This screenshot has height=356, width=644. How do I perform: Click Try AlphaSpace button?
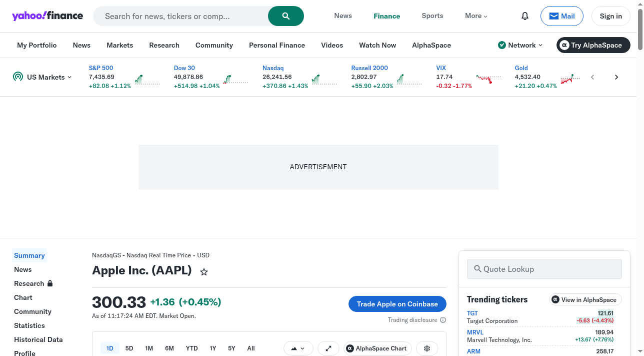pos(593,45)
